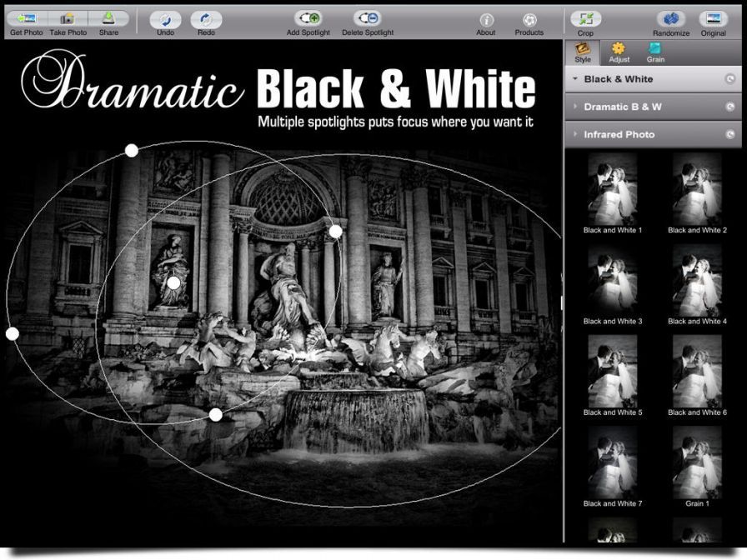Open the Share options
The height and width of the screenshot is (560, 747).
[x=109, y=18]
